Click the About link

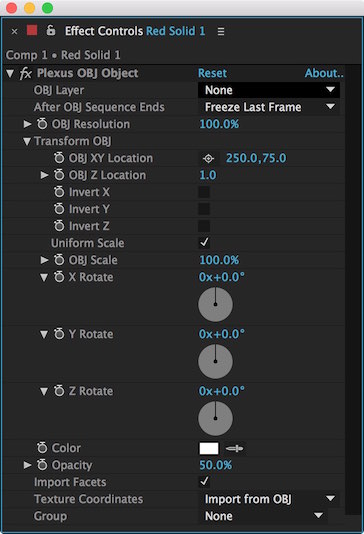[324, 73]
